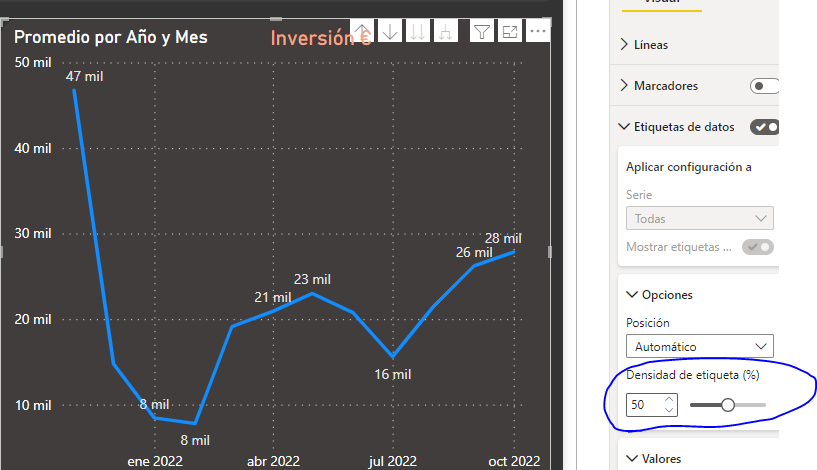
Task: Toggle the Mostrar etiquetas switch
Action: pos(758,247)
